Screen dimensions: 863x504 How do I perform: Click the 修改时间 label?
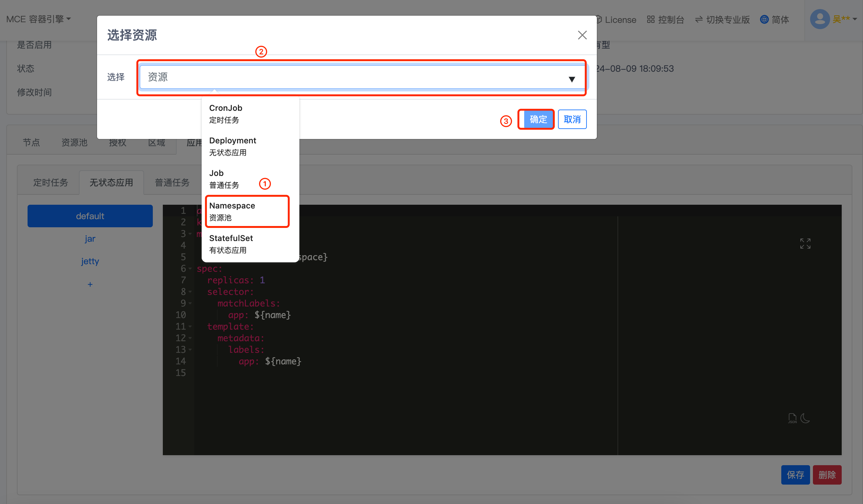[34, 92]
